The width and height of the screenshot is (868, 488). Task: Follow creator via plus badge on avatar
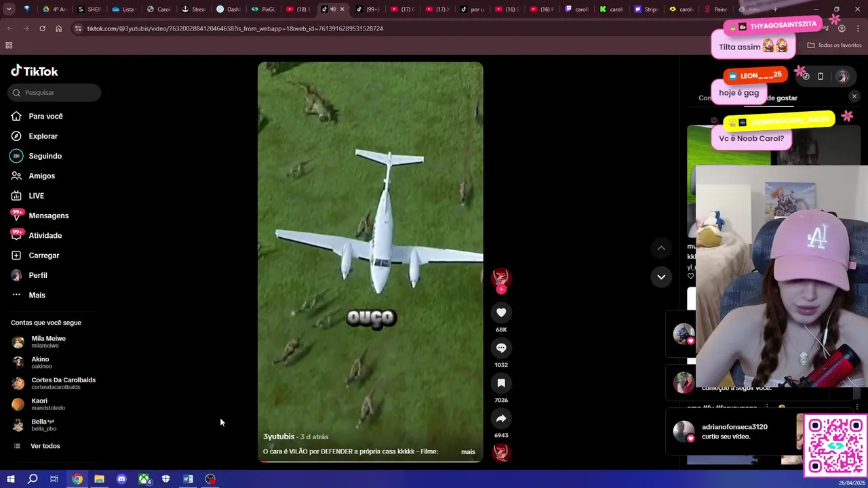click(x=501, y=289)
